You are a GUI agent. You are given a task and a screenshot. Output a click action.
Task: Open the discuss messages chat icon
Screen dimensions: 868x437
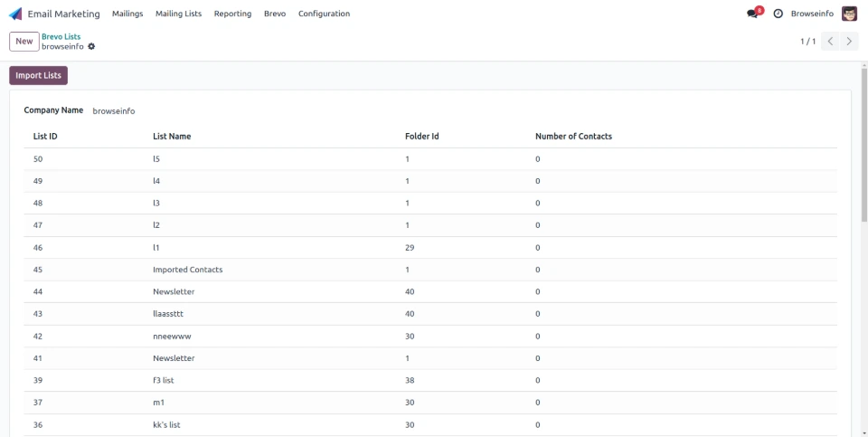click(752, 14)
